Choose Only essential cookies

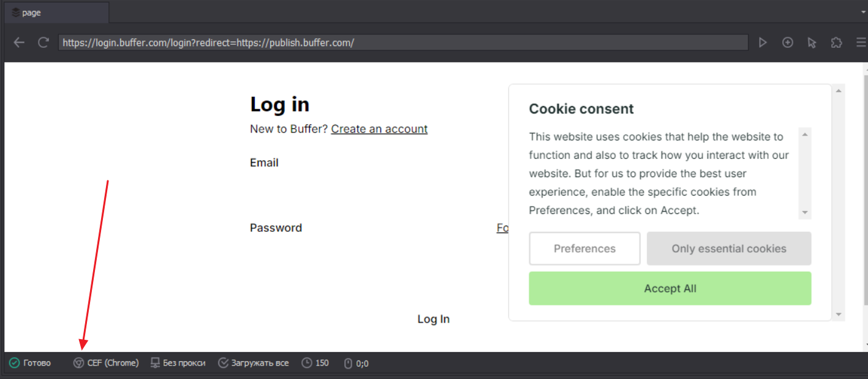click(729, 248)
